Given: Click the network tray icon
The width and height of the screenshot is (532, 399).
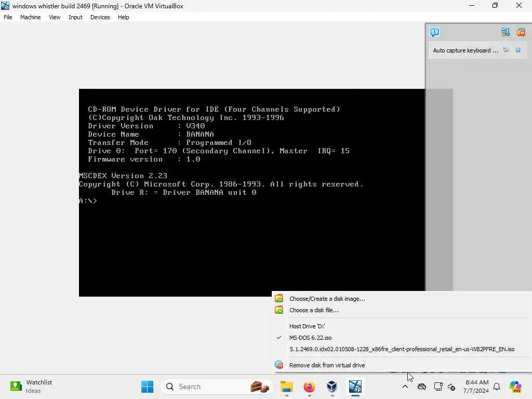Looking at the screenshot, I should 438,387.
